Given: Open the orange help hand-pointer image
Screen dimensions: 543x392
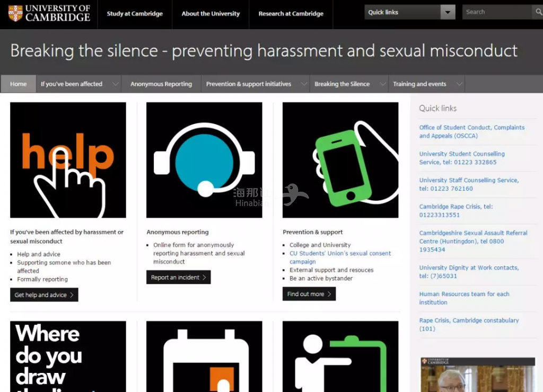Looking at the screenshot, I should click(x=68, y=160).
